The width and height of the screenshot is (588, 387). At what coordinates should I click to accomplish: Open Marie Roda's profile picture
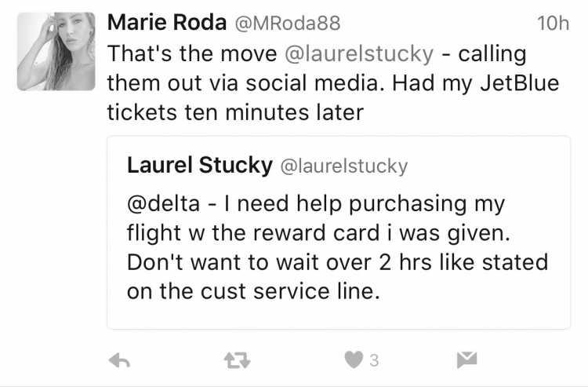[x=56, y=52]
